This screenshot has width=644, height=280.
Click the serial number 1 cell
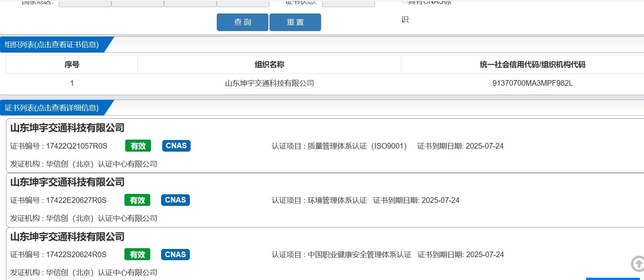[x=72, y=83]
